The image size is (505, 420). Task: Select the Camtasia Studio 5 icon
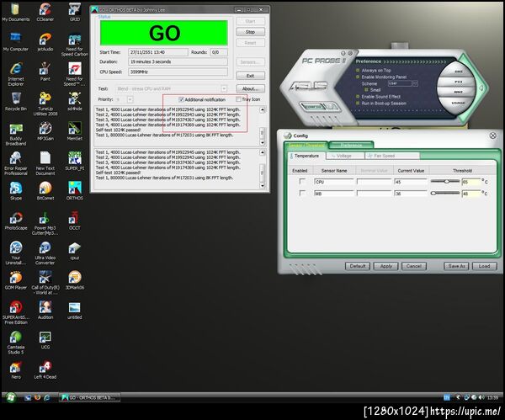(x=16, y=343)
